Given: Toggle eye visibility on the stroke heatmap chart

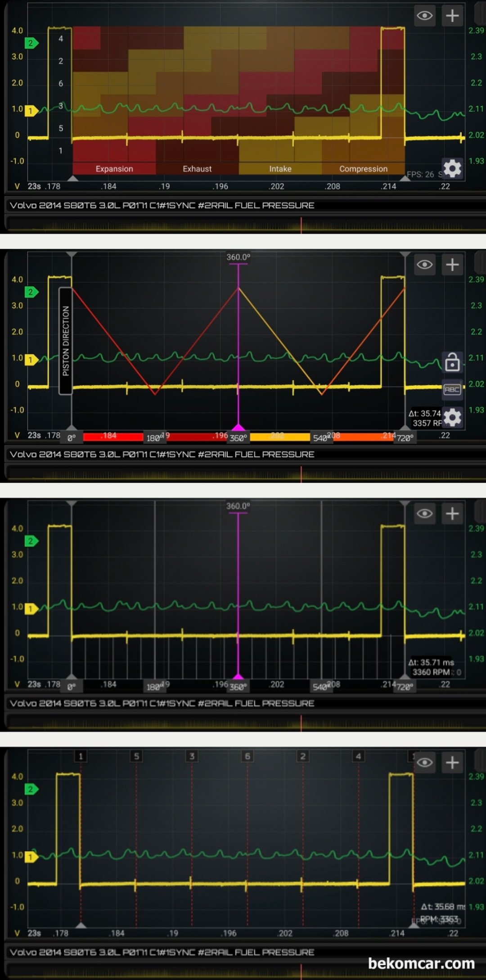Looking at the screenshot, I should (x=424, y=16).
